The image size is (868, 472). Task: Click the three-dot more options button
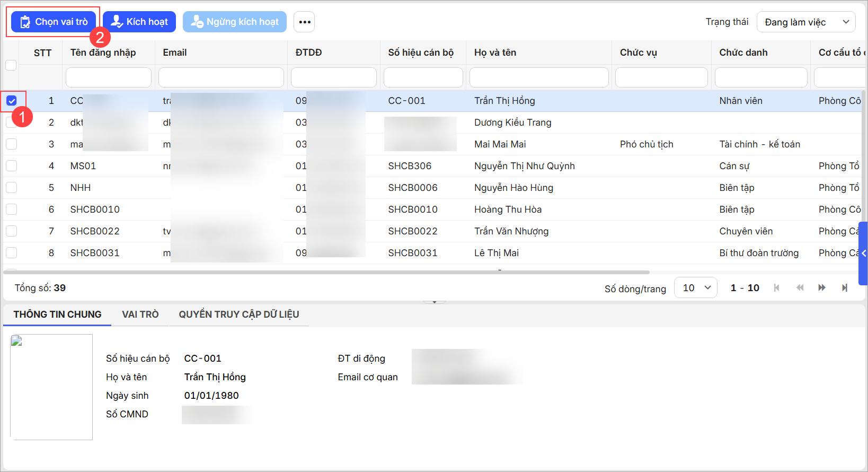[x=304, y=22]
